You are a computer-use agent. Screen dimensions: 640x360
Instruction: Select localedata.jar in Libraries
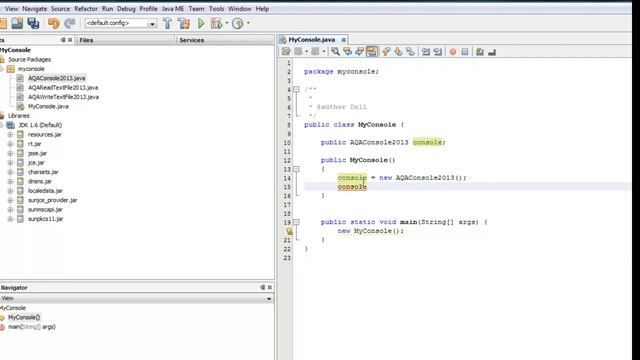click(x=45, y=191)
